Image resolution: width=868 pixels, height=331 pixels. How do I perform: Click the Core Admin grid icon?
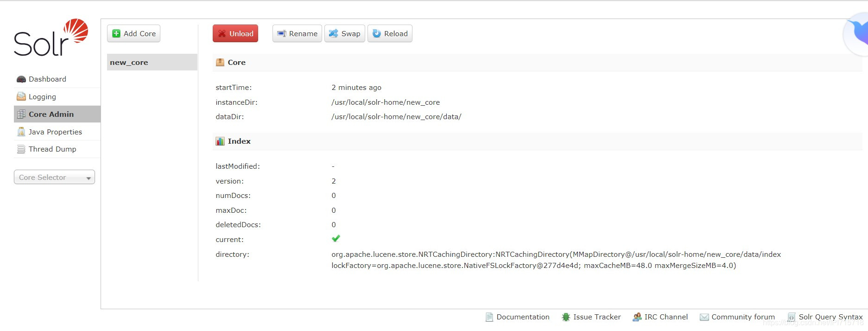[21, 114]
